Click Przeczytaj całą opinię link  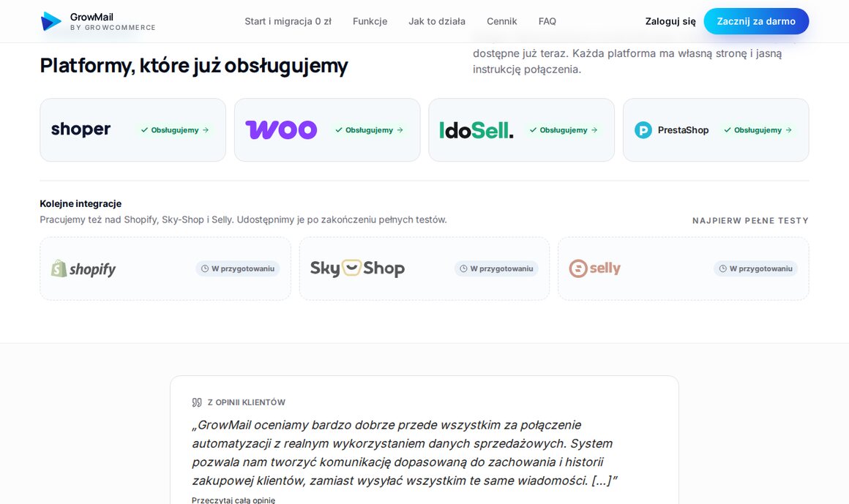tap(233, 500)
